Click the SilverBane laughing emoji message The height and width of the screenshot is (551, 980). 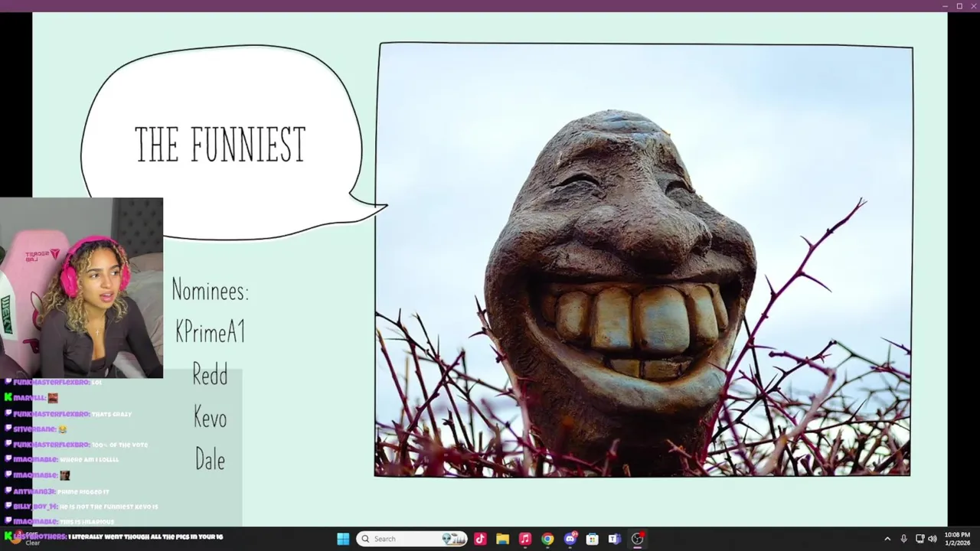[x=36, y=429]
